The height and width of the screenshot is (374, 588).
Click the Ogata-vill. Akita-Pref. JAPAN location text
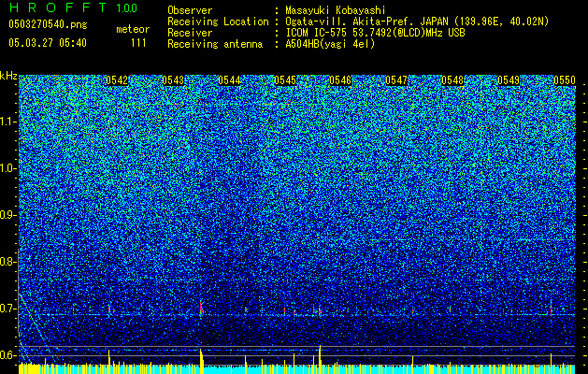417,22
